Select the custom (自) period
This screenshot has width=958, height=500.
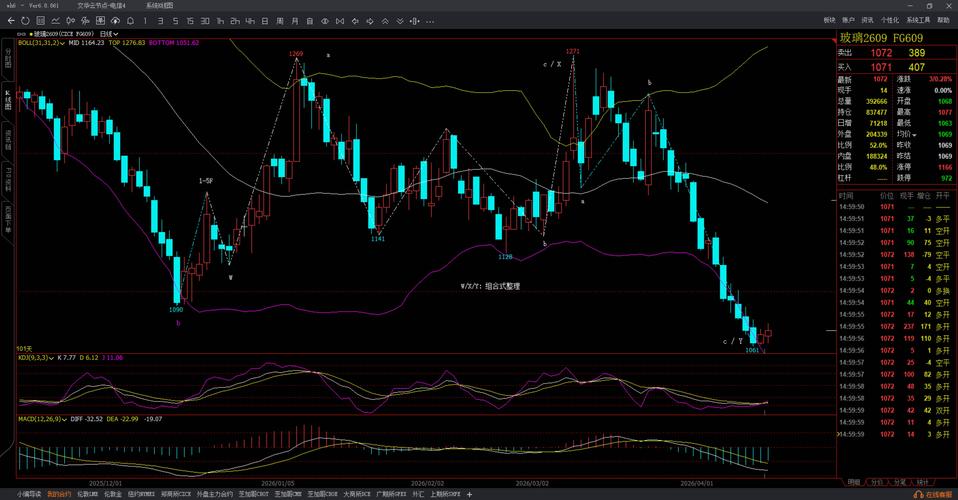tap(310, 21)
